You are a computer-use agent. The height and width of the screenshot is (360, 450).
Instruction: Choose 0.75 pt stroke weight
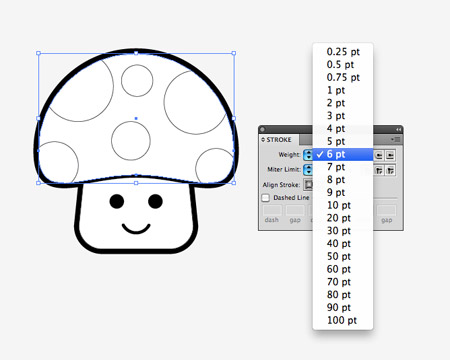point(343,77)
